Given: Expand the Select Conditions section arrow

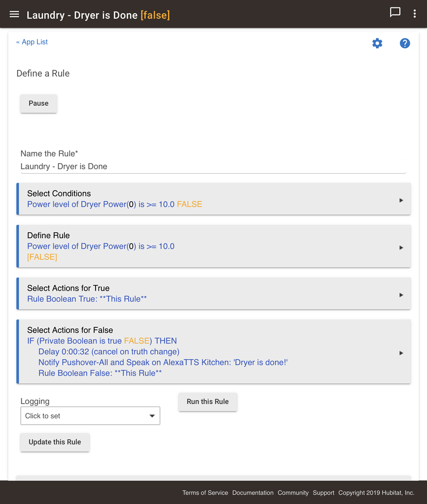Looking at the screenshot, I should (x=401, y=200).
